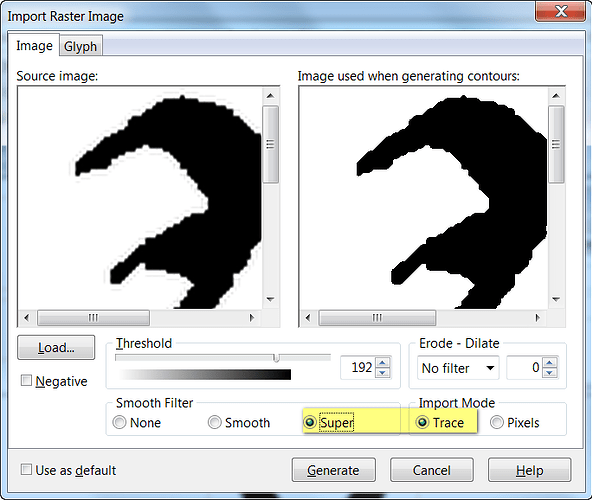The image size is (592, 500).
Task: Select the Image tab
Action: [34, 46]
